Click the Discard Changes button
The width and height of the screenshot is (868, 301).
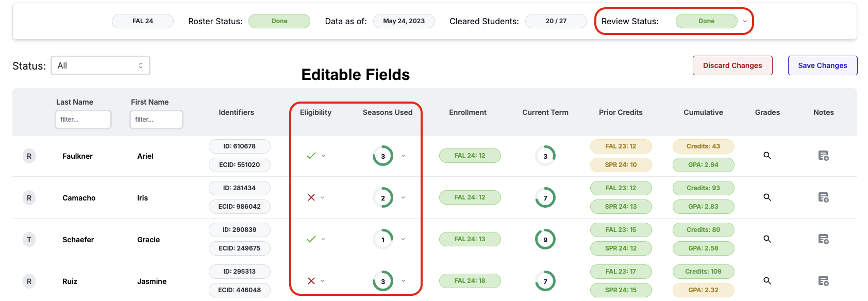click(x=732, y=65)
